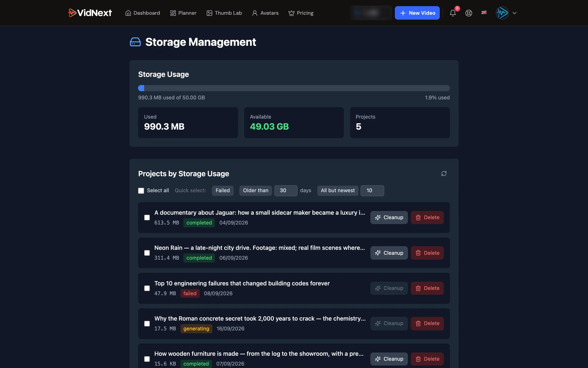This screenshot has width=588, height=368.
Task: Click the storage drive icon beside the title
Action: coord(135,42)
